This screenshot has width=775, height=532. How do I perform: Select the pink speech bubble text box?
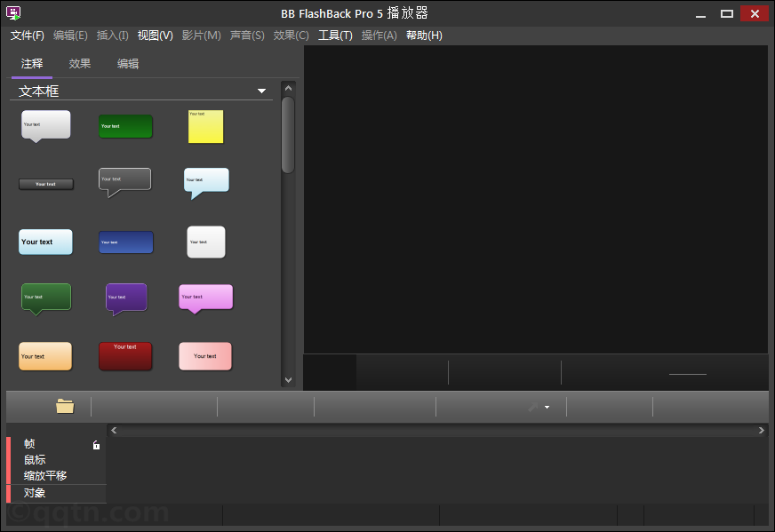[x=205, y=298]
